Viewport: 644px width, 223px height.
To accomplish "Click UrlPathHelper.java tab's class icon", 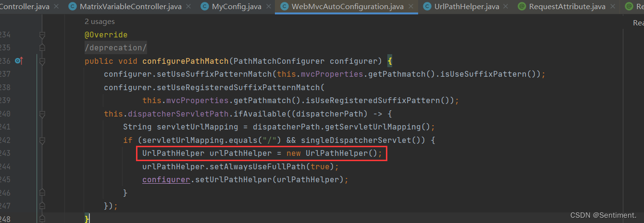I will tap(428, 7).
